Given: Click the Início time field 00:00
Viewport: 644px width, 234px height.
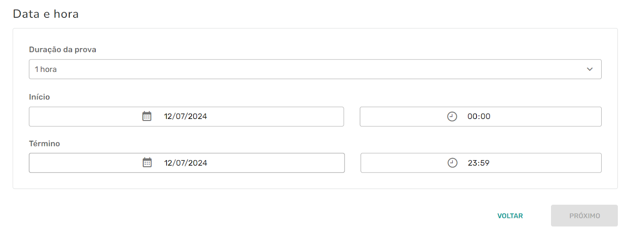Looking at the screenshot, I should 479,117.
